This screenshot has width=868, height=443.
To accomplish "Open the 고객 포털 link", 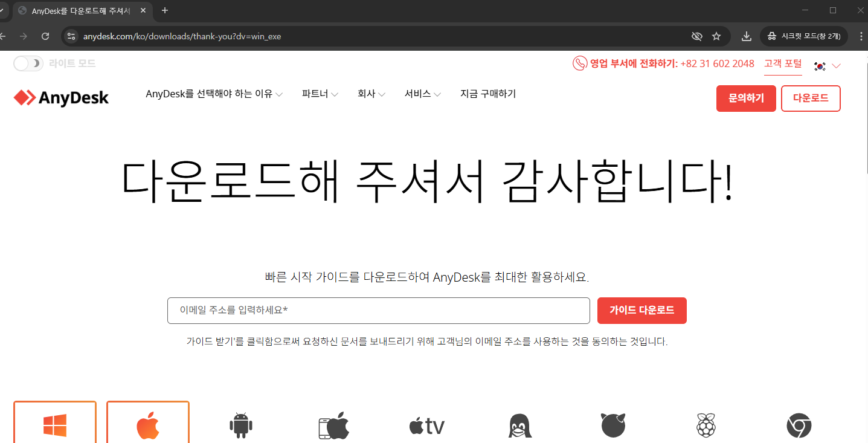I will coord(783,64).
